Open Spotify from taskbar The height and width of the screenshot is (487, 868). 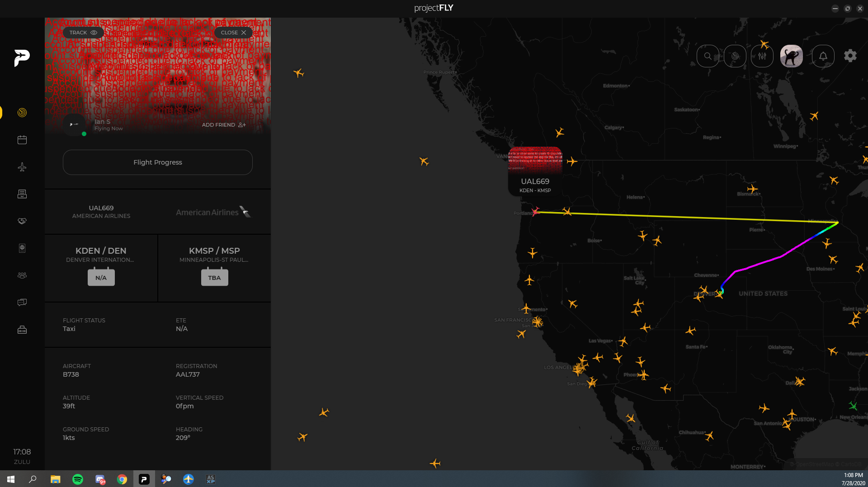point(78,479)
